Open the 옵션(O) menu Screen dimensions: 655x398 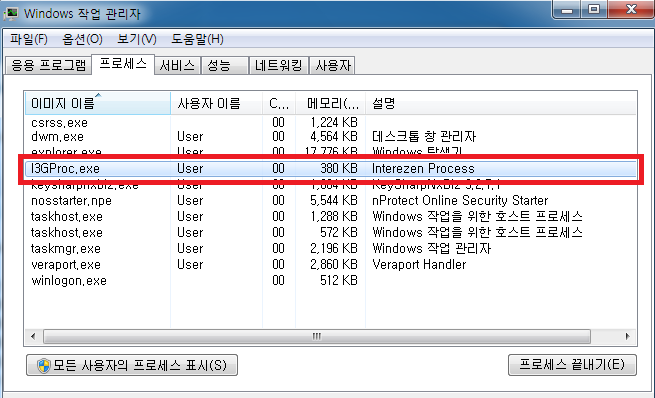tap(82, 39)
